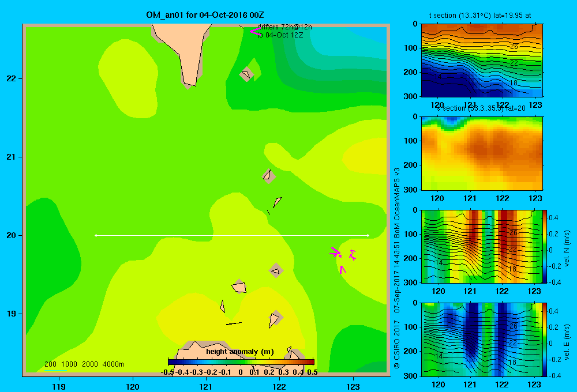The image size is (577, 392).
Task: Open the northward velocity section panel
Action: (482, 246)
